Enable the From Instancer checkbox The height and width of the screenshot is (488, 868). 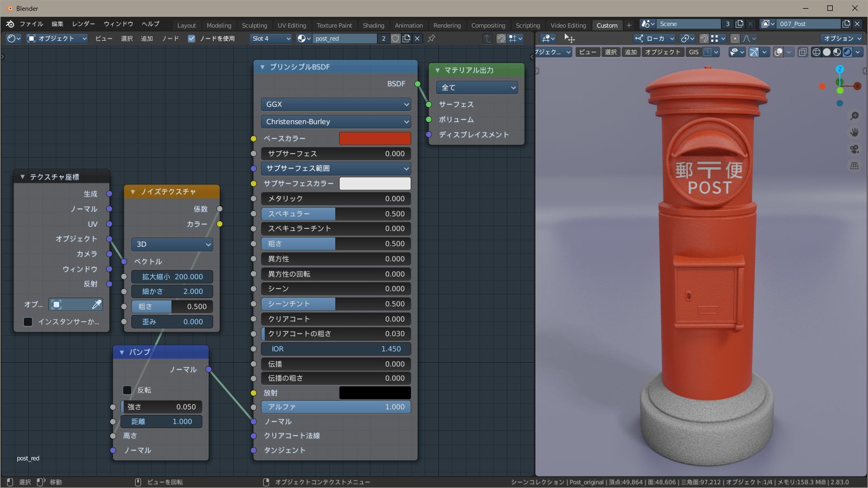[x=28, y=322]
